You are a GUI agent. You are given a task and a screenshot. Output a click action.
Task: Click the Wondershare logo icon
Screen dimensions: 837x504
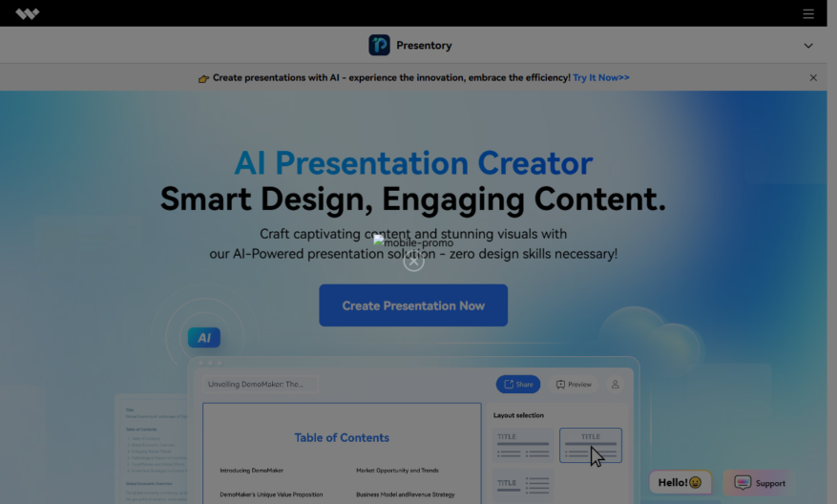[x=28, y=13]
